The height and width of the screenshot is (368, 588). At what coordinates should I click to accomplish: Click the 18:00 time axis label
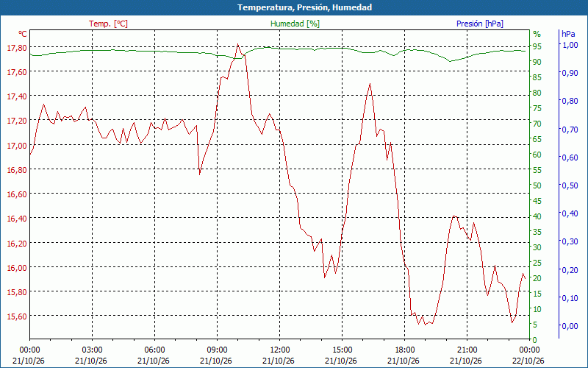[x=405, y=350]
